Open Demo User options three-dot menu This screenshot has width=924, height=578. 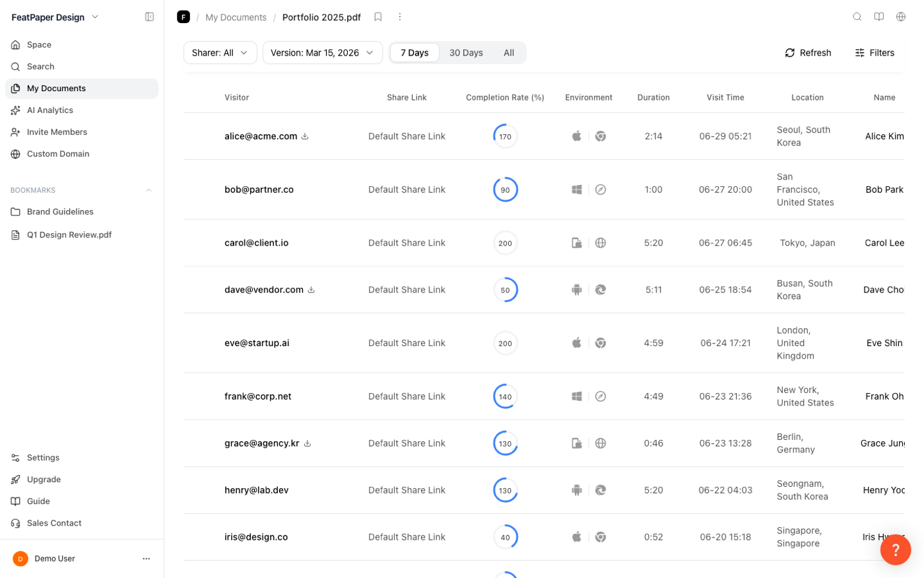click(x=147, y=558)
